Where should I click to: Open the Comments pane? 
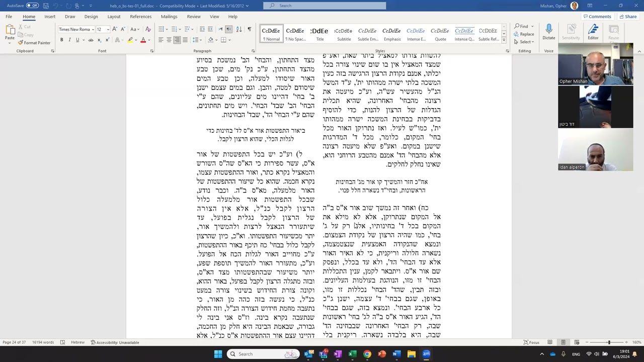click(597, 17)
